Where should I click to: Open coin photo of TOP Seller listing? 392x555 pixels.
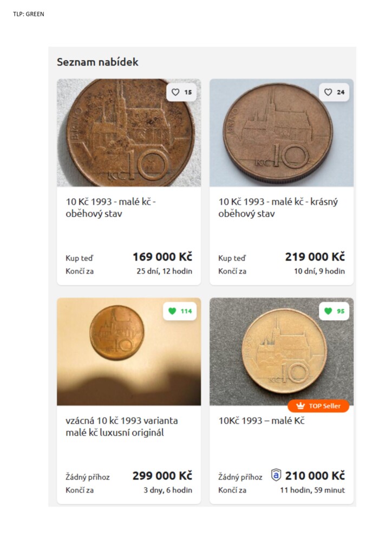tap(282, 351)
